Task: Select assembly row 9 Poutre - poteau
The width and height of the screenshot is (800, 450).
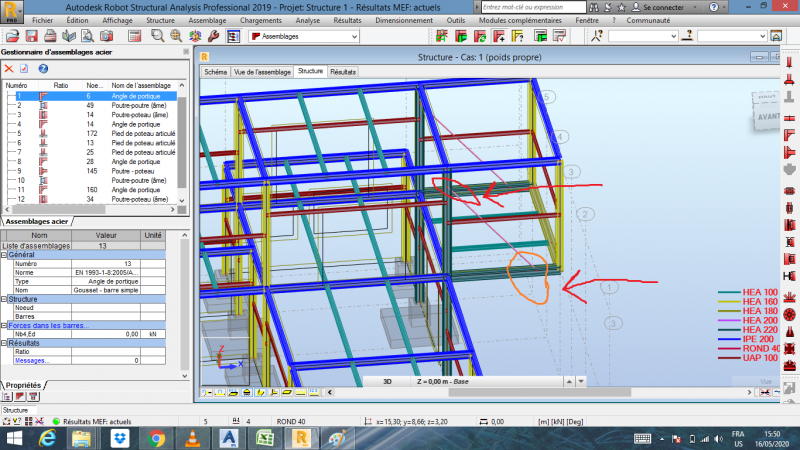Action: point(90,171)
